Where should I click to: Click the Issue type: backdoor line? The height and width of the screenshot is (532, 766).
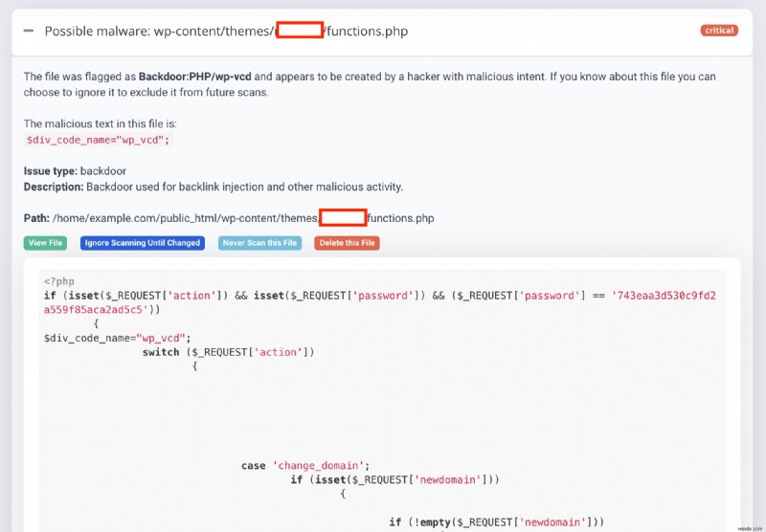pyautogui.click(x=75, y=171)
